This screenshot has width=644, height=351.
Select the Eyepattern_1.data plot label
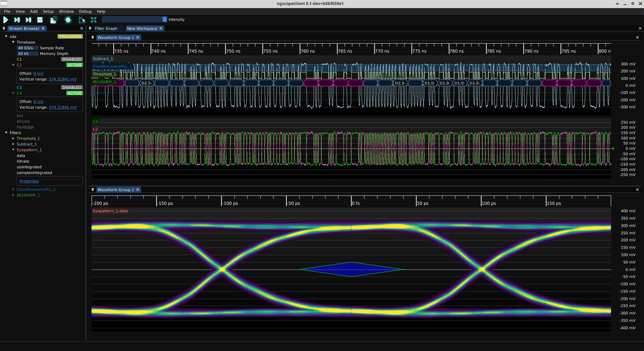coord(110,211)
